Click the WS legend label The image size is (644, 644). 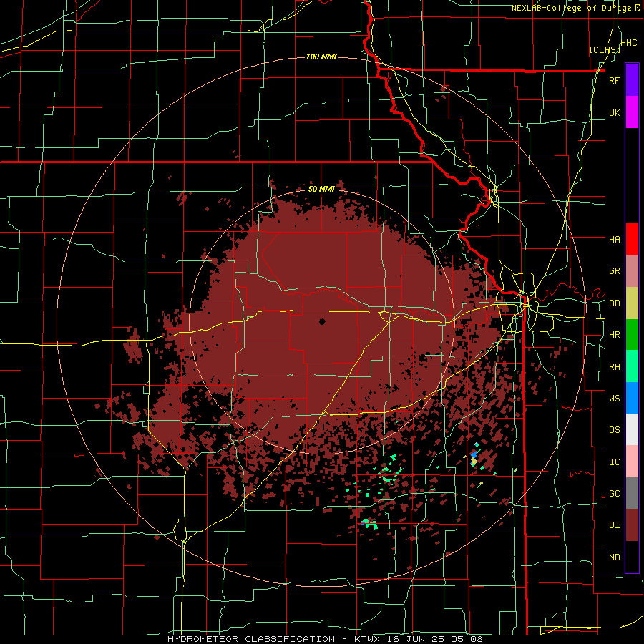click(x=614, y=399)
